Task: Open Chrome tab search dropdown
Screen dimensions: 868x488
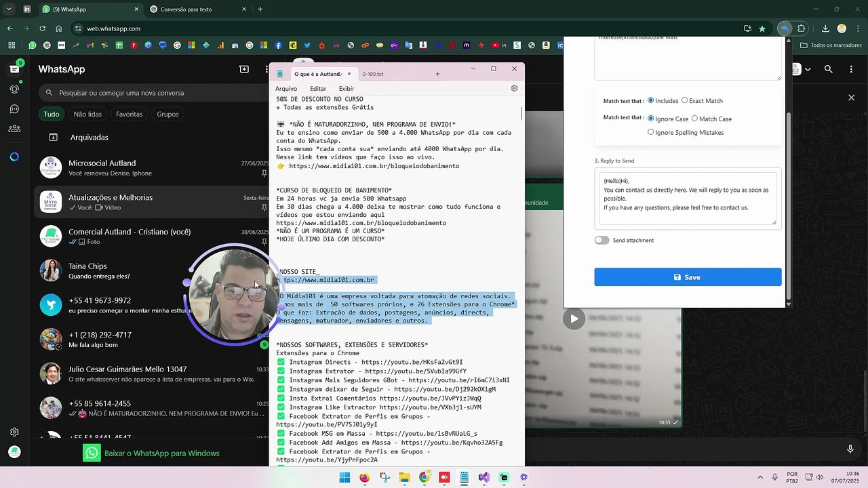Action: coord(9,9)
